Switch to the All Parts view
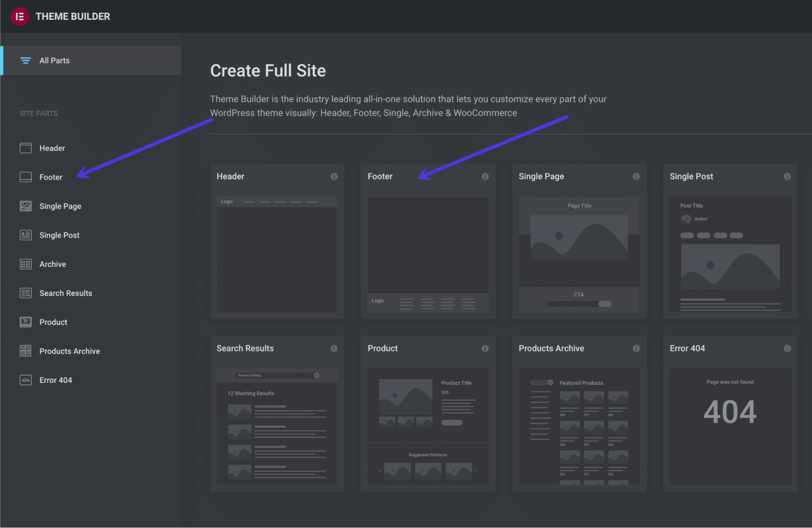This screenshot has width=812, height=528. pos(54,60)
